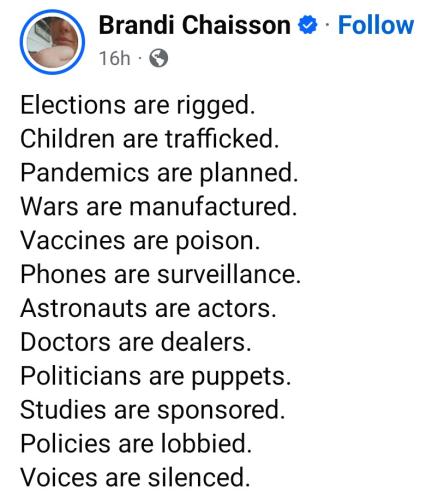Viewport: 432px width, 500px height.
Task: Click the blue verified badge icon
Action: 307,25
